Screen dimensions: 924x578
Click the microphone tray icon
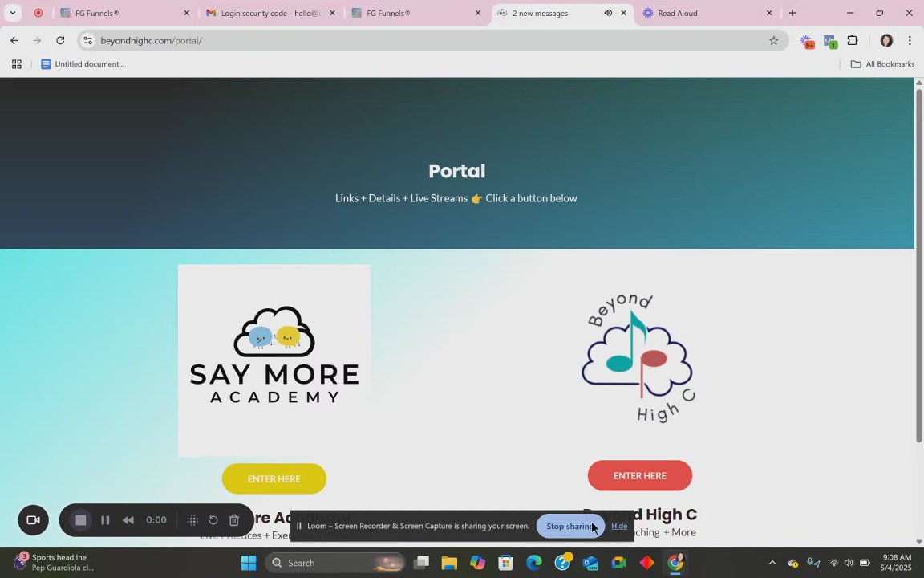(813, 563)
